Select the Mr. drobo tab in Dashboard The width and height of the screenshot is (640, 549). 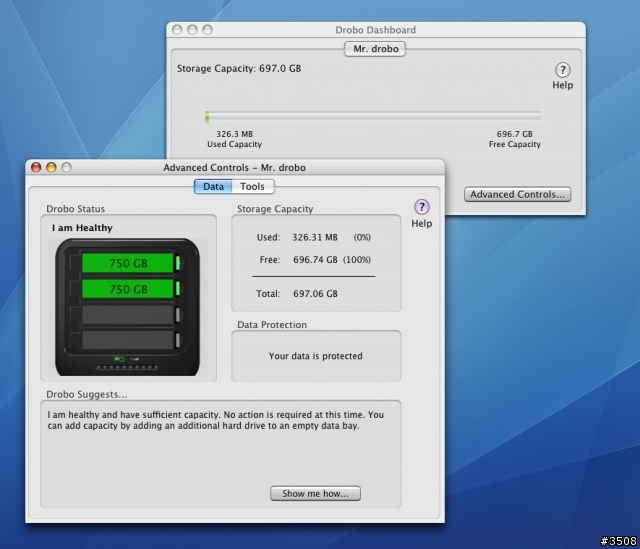coord(375,49)
